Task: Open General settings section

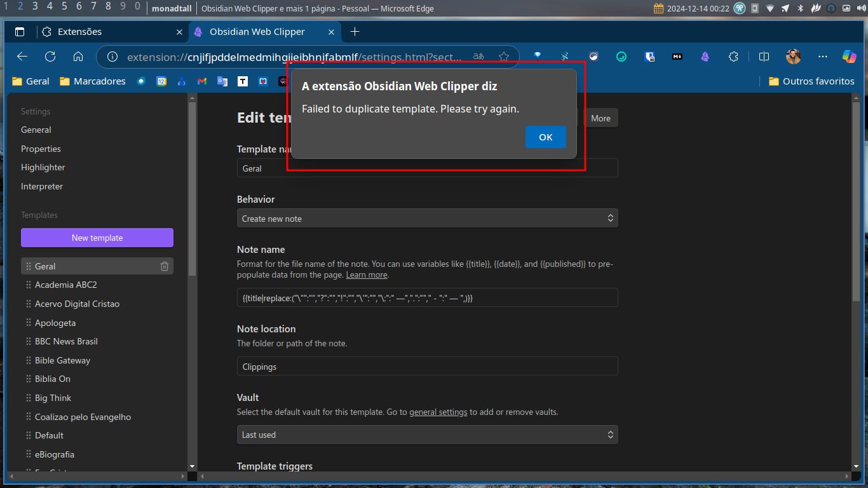Action: (36, 130)
